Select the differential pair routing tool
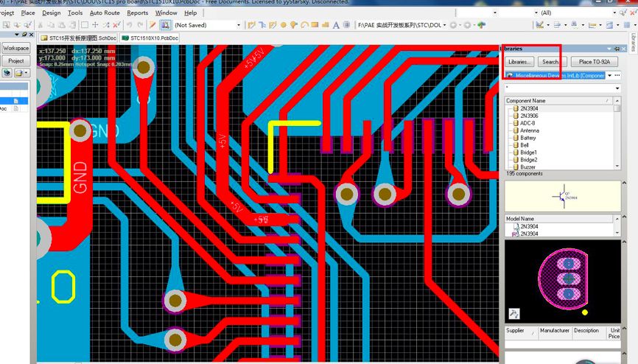Image resolution: width=638 pixels, height=364 pixels. pos(262,25)
